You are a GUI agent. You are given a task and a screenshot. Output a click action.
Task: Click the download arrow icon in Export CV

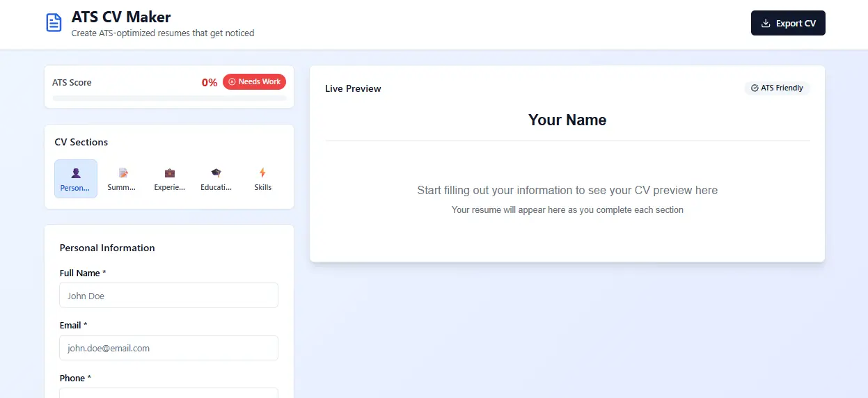point(766,23)
